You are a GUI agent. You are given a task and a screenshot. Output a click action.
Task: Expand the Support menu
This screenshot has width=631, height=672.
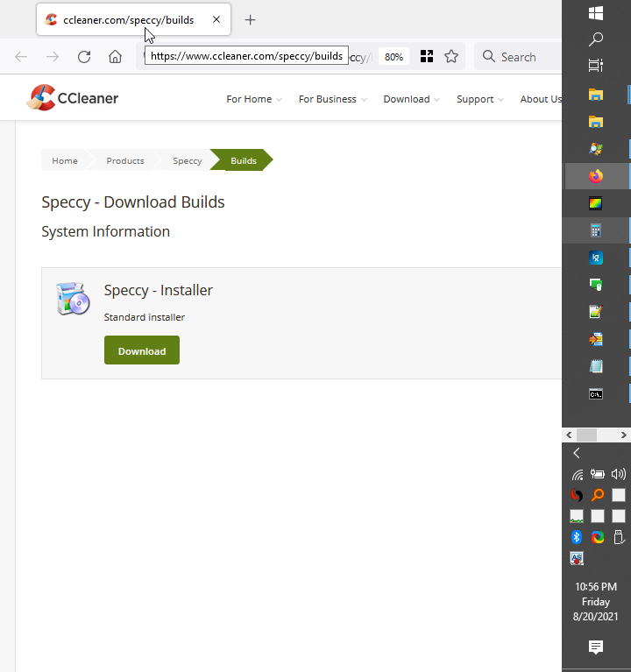[479, 99]
